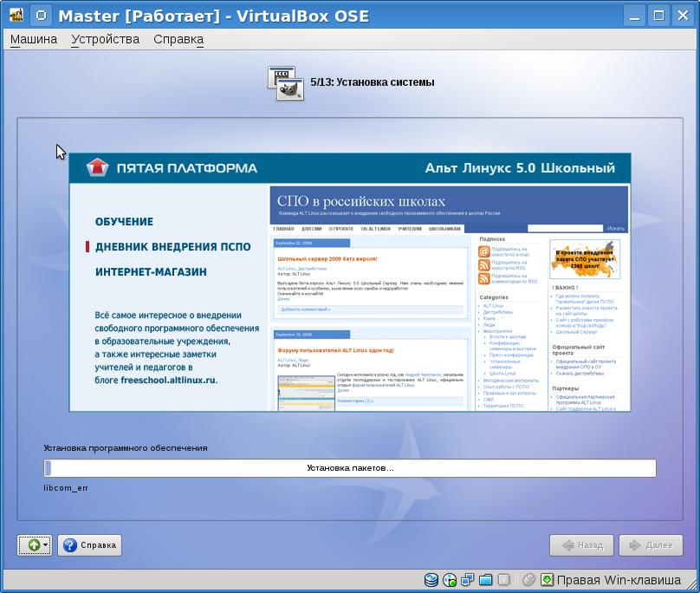The image size is (700, 593).
Task: Open the Машина menu
Action: click(33, 39)
